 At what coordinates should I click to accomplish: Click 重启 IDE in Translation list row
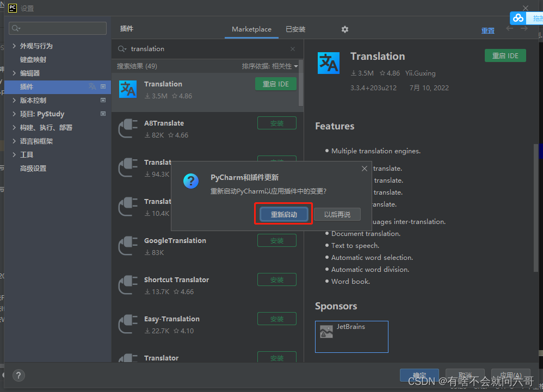pos(276,84)
